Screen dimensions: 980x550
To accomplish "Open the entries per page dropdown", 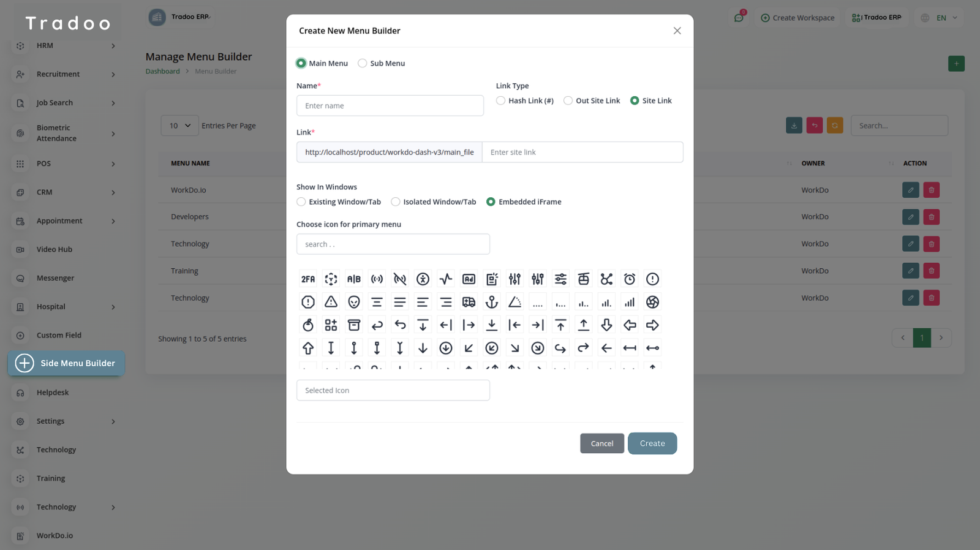I will coord(179,126).
